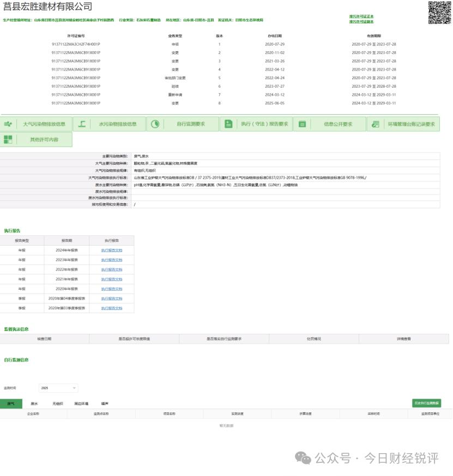Click the air pollutant emission icon

[x=8, y=124]
